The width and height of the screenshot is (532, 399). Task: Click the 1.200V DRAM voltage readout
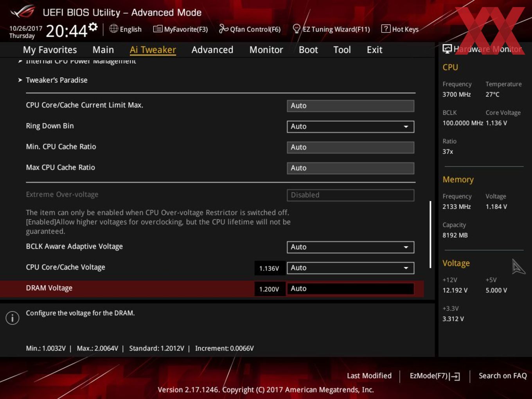click(x=269, y=289)
